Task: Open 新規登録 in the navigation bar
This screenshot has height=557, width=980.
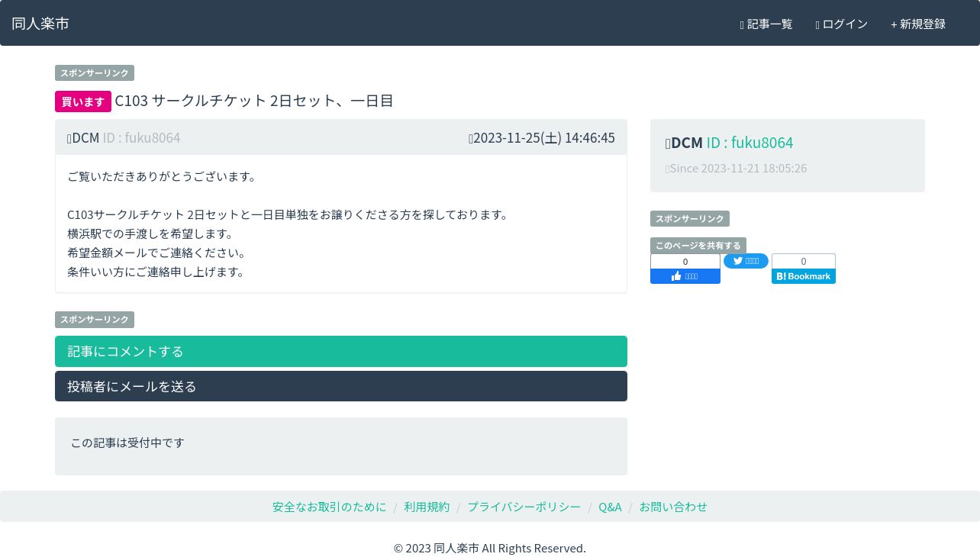Action: tap(918, 24)
